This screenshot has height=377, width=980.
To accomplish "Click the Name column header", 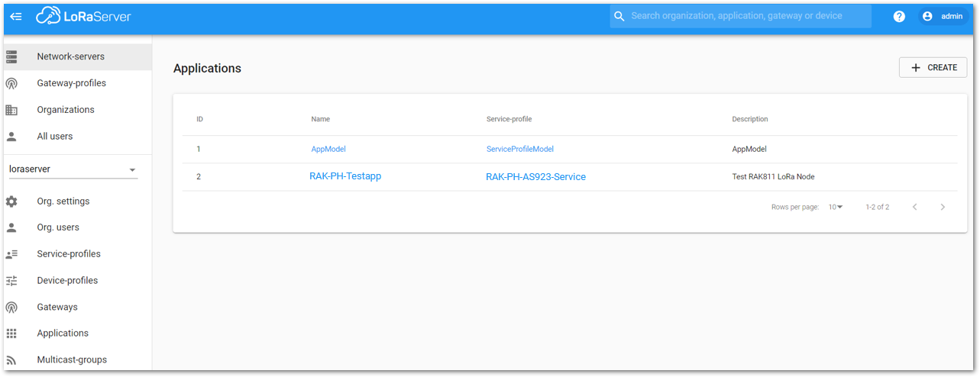I will tap(321, 119).
